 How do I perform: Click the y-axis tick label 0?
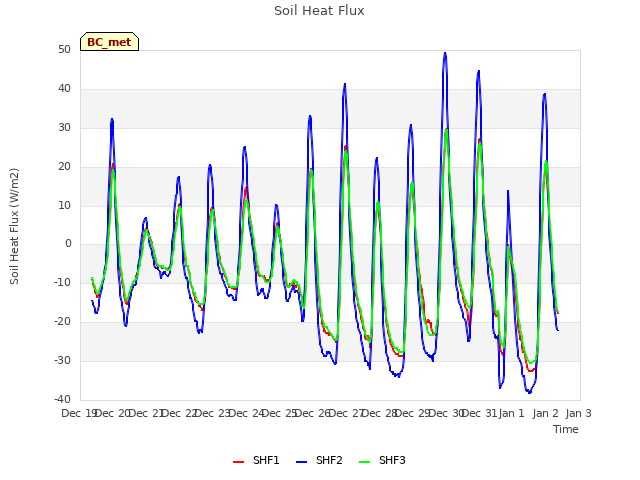click(x=68, y=244)
